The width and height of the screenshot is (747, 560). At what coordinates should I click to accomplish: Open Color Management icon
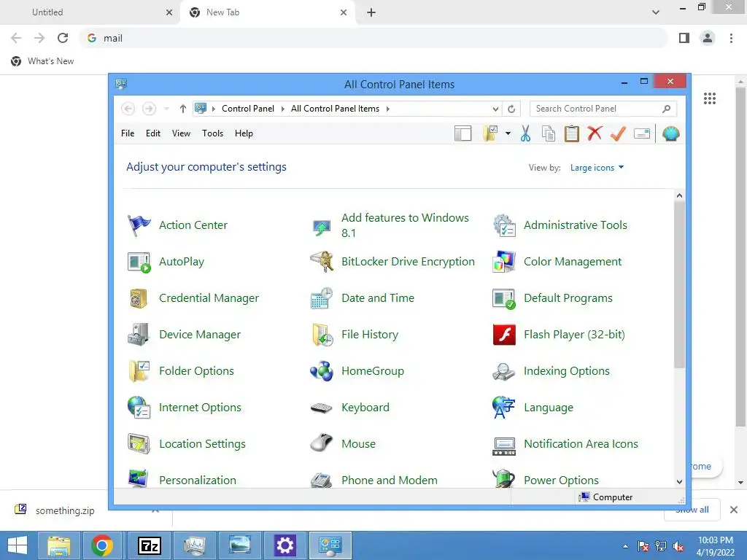pos(504,262)
